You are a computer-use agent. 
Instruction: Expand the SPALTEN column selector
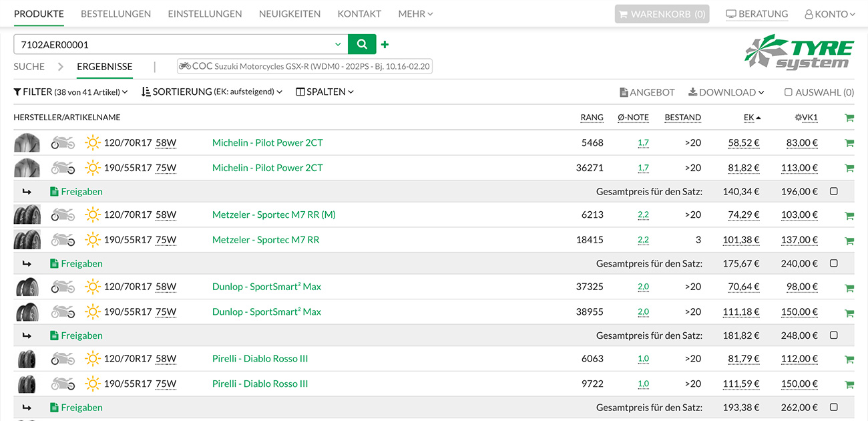324,92
